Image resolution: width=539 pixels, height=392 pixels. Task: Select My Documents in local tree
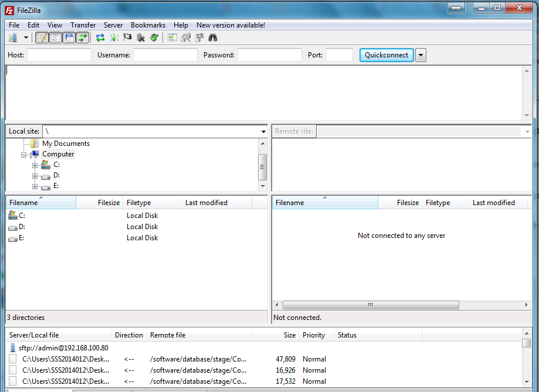click(x=66, y=144)
